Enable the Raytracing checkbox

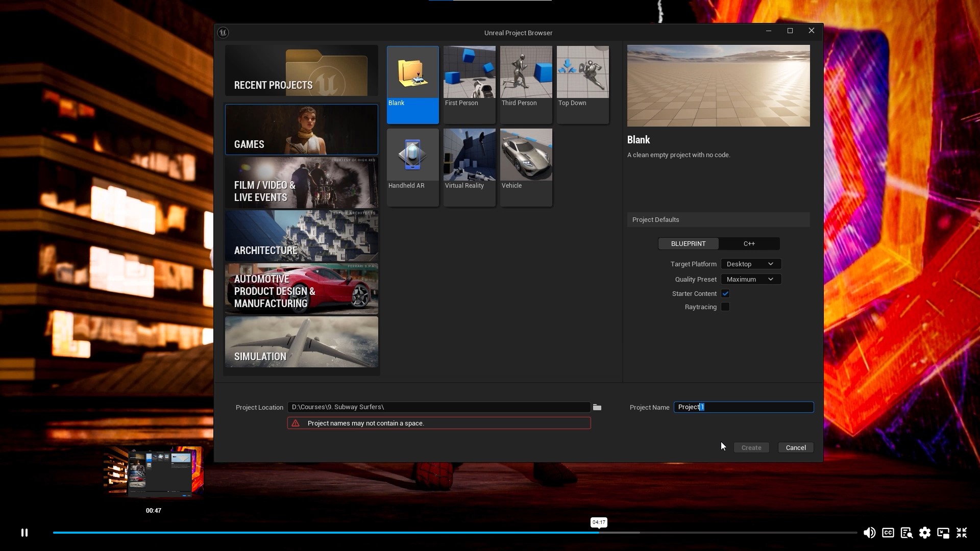click(x=725, y=307)
